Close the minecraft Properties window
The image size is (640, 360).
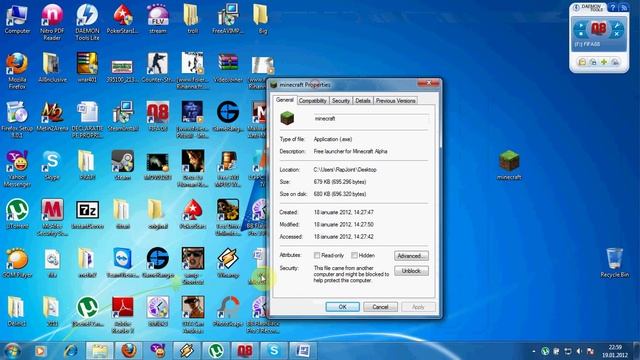(x=429, y=83)
